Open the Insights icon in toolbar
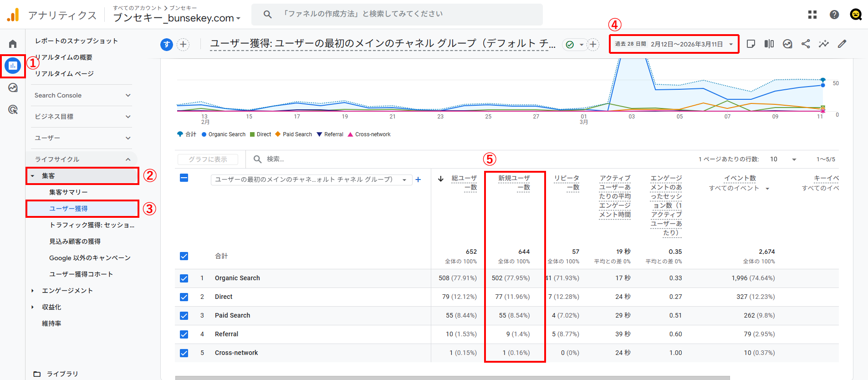868x380 pixels. 787,44
